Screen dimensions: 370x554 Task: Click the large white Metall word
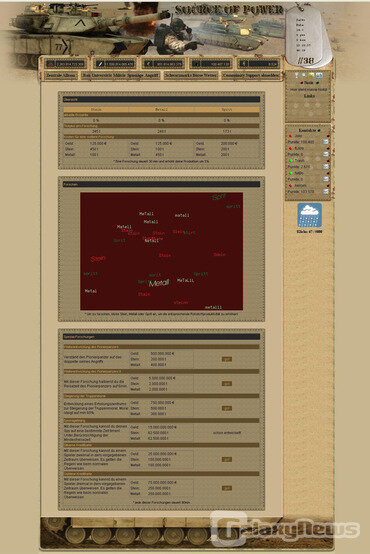pos(159,283)
